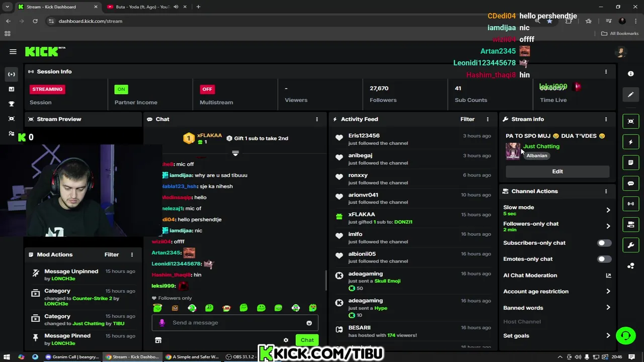Toggle the Channel Actions widget icon in the right sidebar
The height and width of the screenshot is (362, 644).
click(x=631, y=224)
